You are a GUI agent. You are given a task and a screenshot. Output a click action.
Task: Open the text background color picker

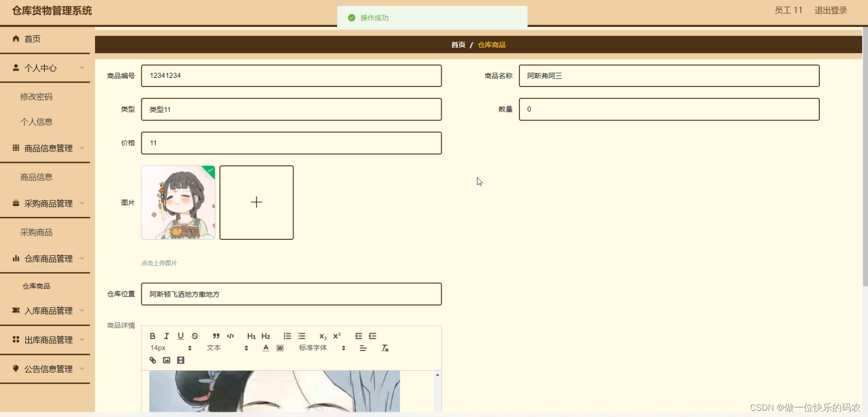[x=280, y=348]
